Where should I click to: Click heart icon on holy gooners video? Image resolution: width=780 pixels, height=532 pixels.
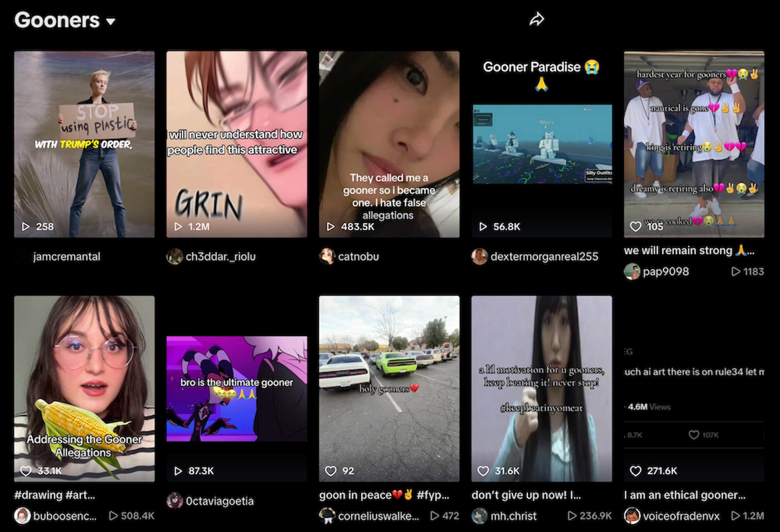331,471
